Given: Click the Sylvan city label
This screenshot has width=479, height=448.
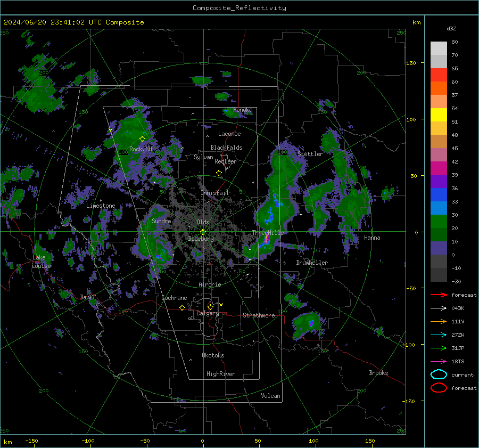Looking at the screenshot, I should 203,157.
